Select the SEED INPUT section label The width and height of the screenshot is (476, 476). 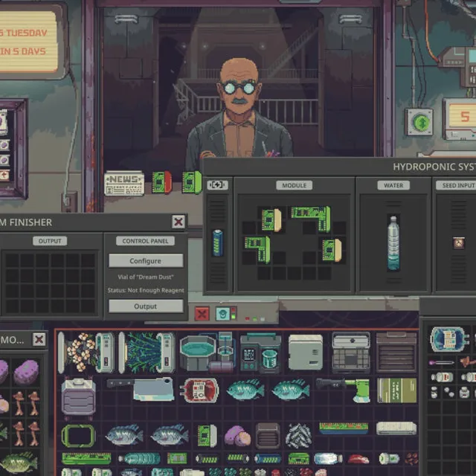click(x=458, y=185)
